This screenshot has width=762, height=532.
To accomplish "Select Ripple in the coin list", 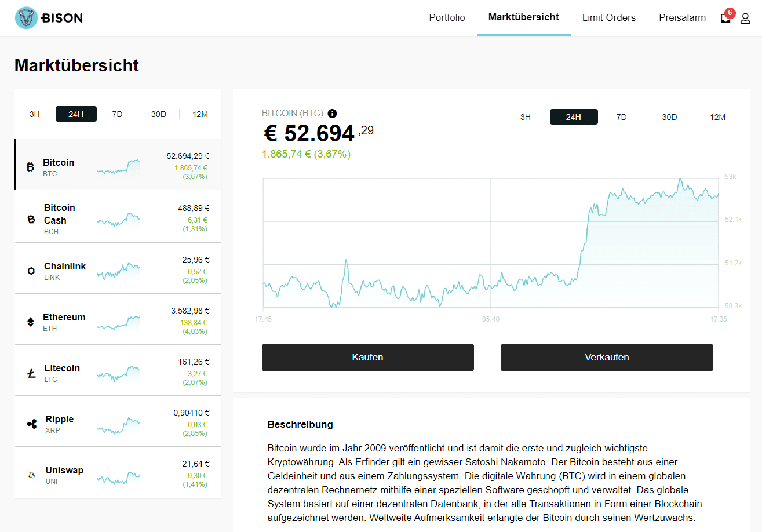I will click(x=118, y=421).
